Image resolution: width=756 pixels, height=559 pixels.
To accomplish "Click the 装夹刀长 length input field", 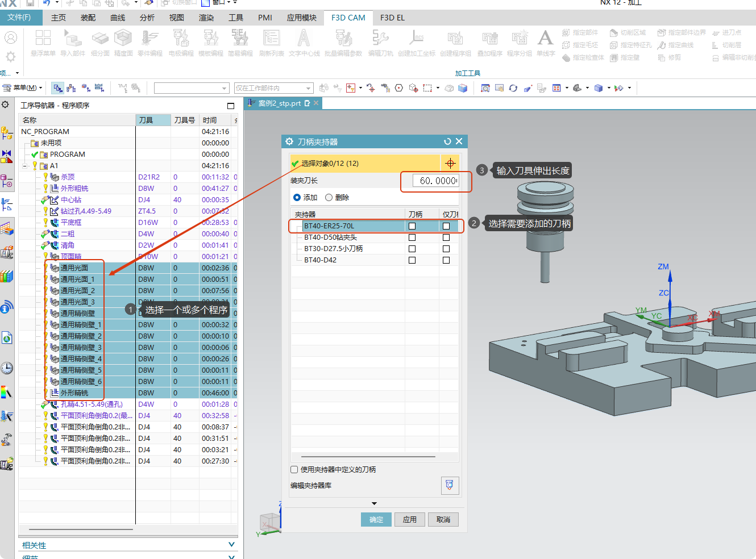I will coord(437,181).
